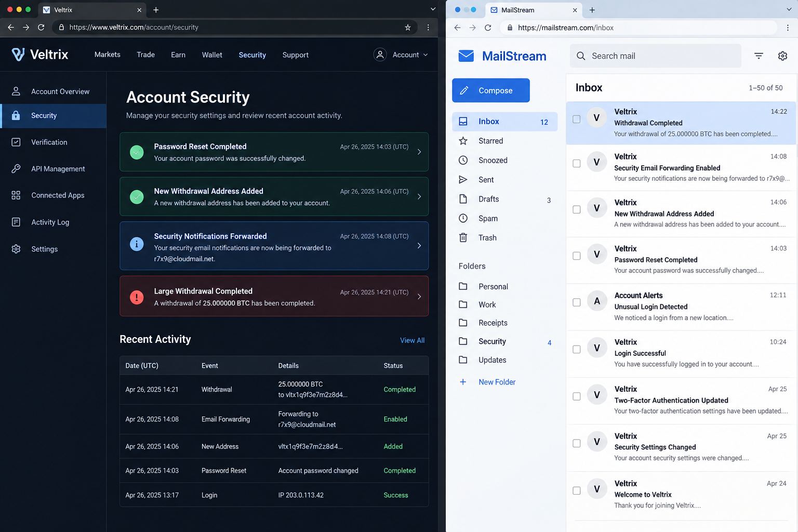Open Veltrix browser three-dot menu
Viewport: 798px width, 532px height.
(428, 28)
